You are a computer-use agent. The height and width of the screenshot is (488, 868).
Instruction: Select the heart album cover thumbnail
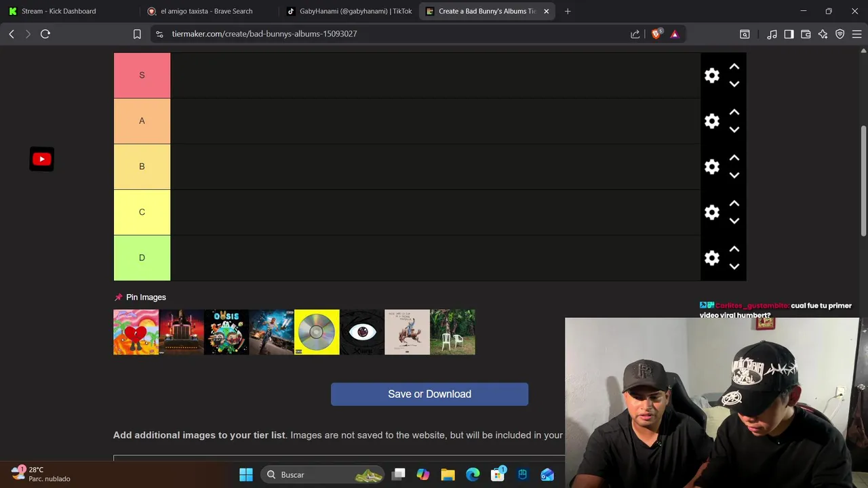click(x=136, y=332)
